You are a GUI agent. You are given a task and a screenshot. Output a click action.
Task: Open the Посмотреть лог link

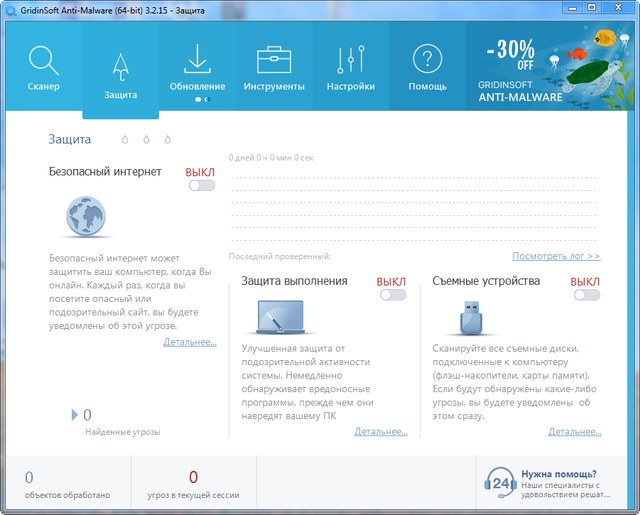pos(556,256)
